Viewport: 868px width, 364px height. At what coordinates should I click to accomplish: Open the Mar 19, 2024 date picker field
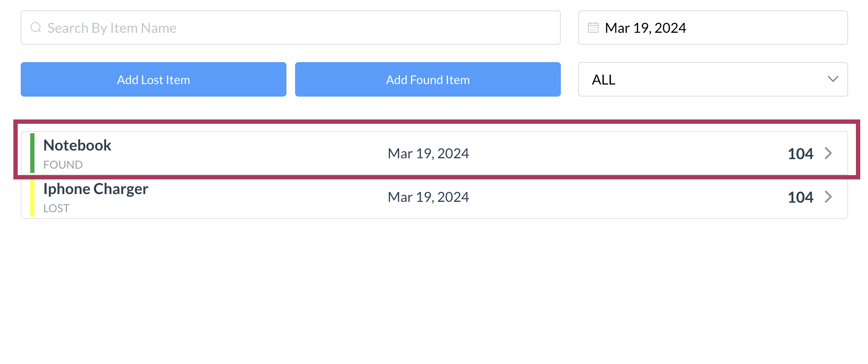713,27
